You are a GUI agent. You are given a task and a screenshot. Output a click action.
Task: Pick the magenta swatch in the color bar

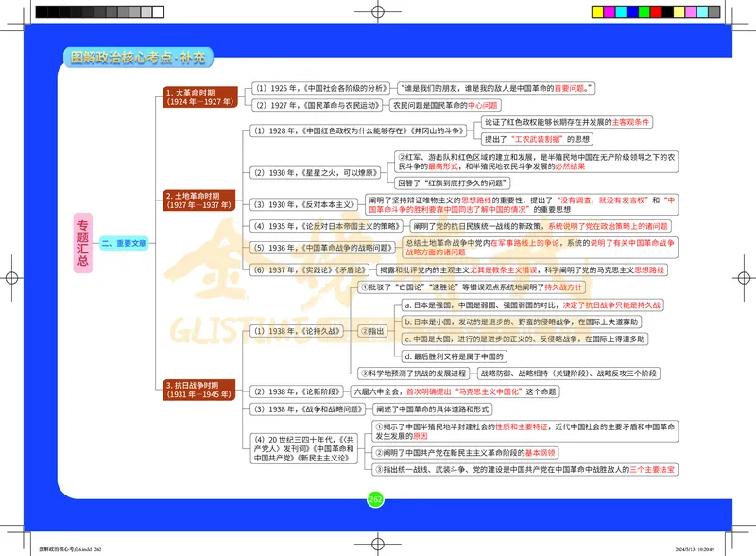click(x=610, y=12)
